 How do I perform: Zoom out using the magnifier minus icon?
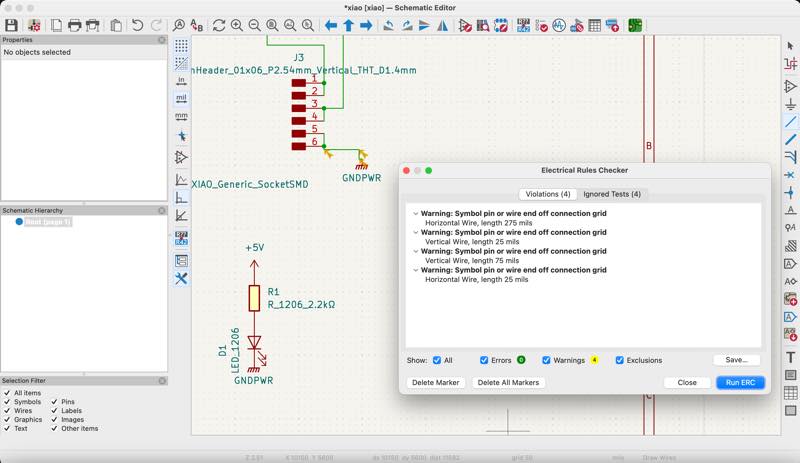point(254,25)
